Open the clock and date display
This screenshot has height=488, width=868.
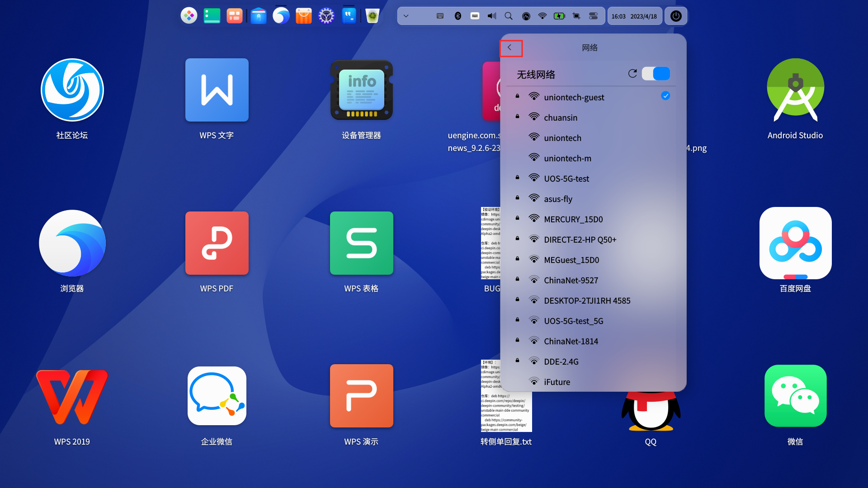(x=634, y=16)
